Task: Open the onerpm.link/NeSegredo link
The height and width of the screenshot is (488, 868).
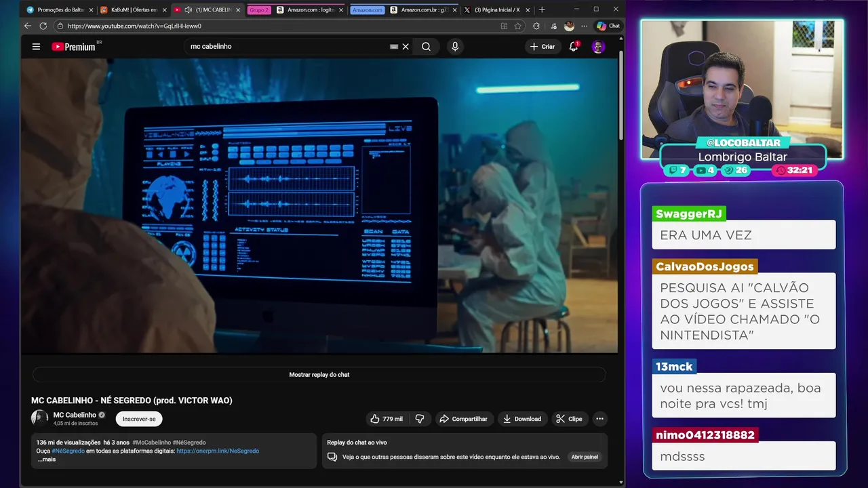Action: click(x=218, y=451)
